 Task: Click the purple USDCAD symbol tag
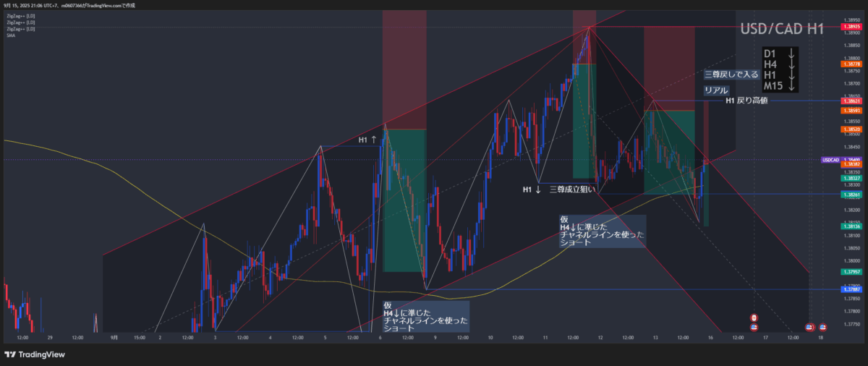tap(830, 160)
